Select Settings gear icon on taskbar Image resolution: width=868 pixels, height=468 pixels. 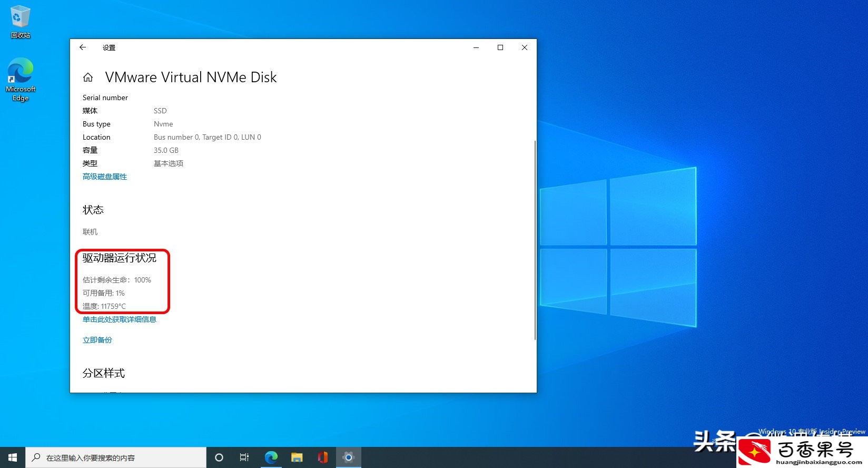[348, 457]
